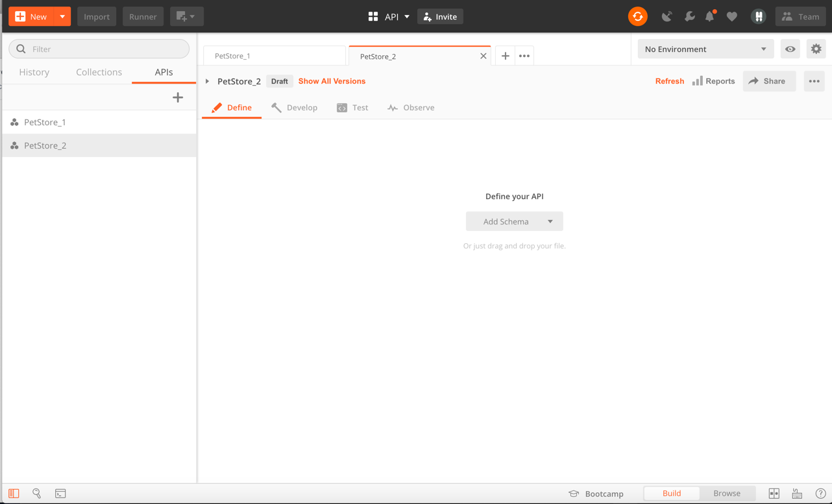Viewport: 832px width, 504px height.
Task: Open the API more actions menu
Action: coord(814,81)
